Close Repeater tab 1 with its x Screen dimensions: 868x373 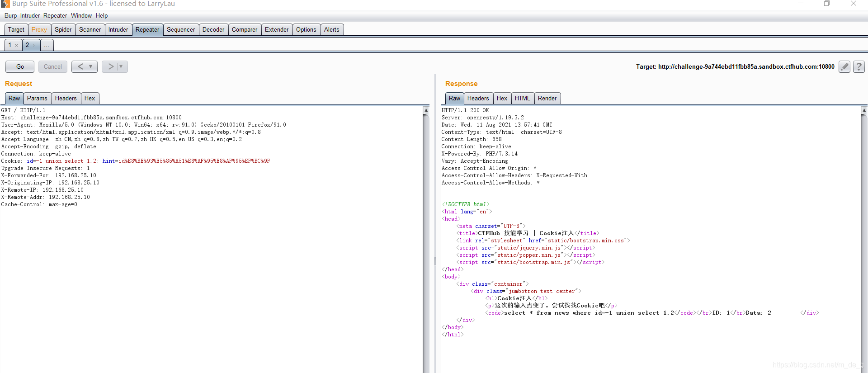[x=16, y=45]
